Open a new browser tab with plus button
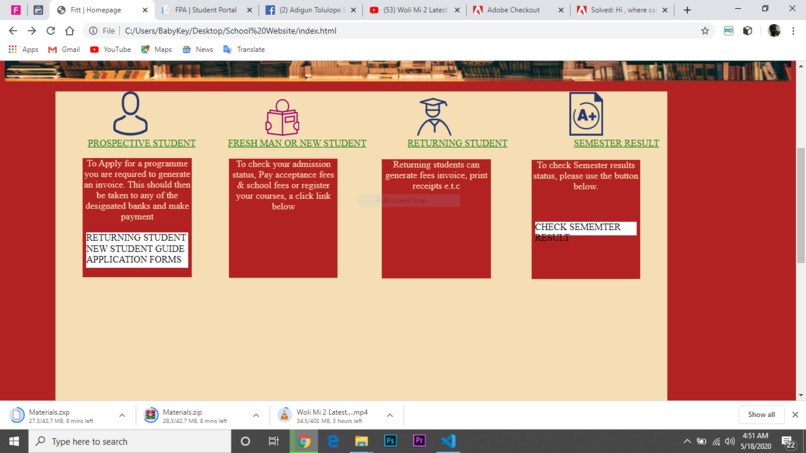Viewport: 806px width, 453px height. (687, 10)
